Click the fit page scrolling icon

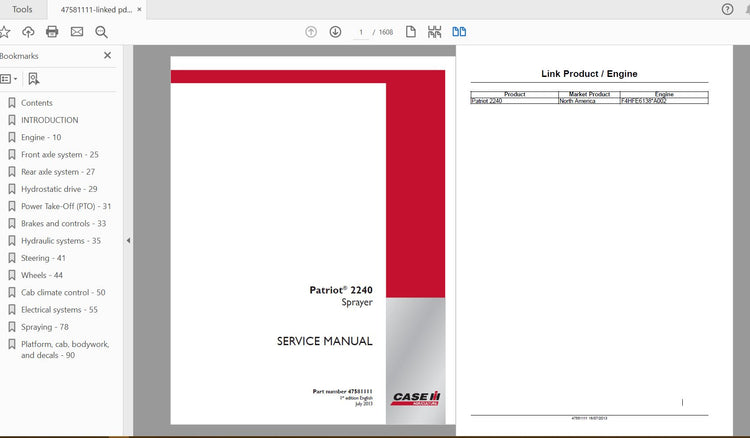coord(434,32)
